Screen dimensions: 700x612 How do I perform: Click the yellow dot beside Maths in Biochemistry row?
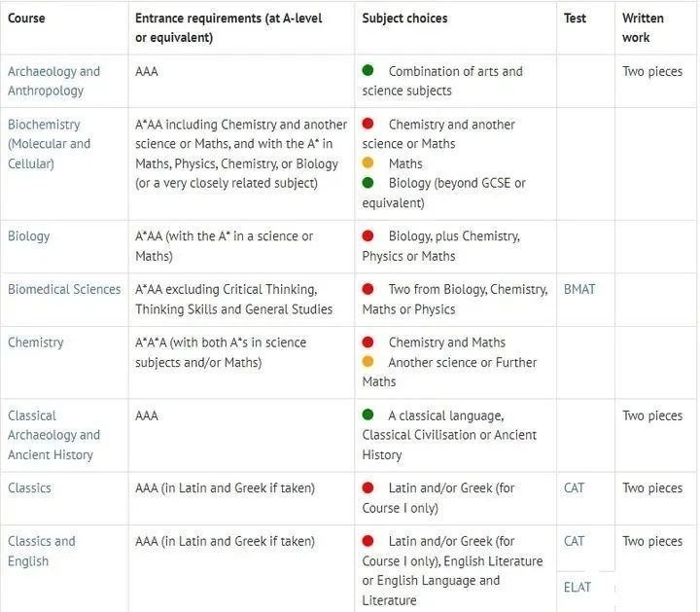point(368,163)
